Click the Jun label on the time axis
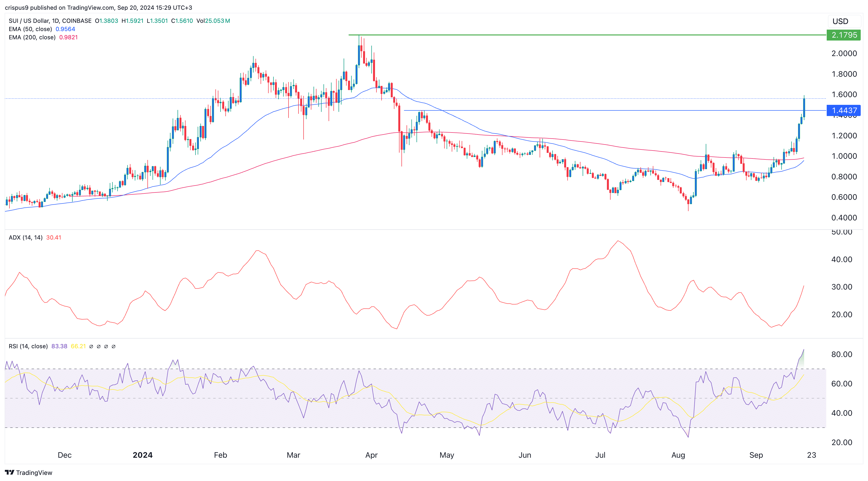The width and height of the screenshot is (868, 481). 525,455
